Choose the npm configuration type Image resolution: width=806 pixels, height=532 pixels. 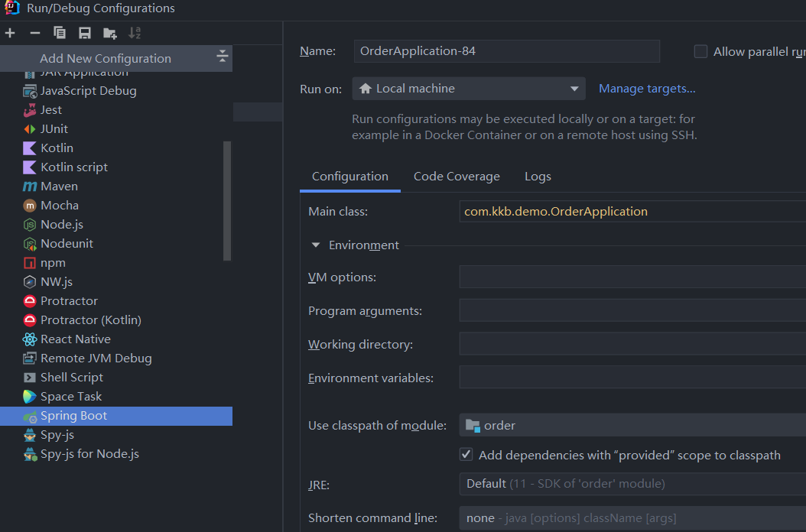(116, 263)
